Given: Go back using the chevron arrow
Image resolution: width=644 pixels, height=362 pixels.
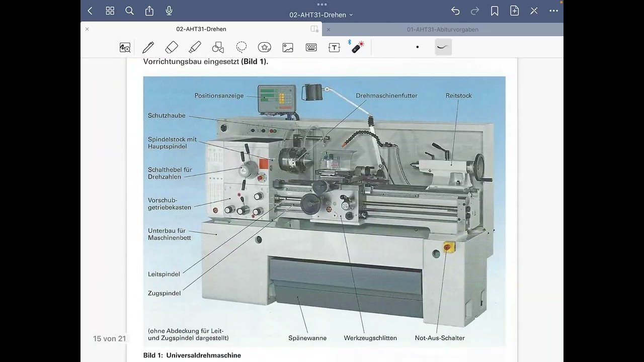Looking at the screenshot, I should tap(90, 11).
